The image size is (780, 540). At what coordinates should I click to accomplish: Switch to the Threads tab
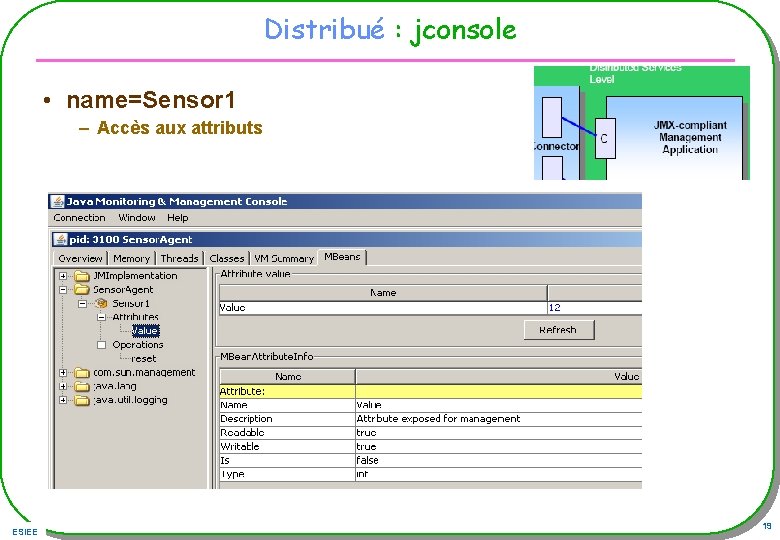point(180,259)
